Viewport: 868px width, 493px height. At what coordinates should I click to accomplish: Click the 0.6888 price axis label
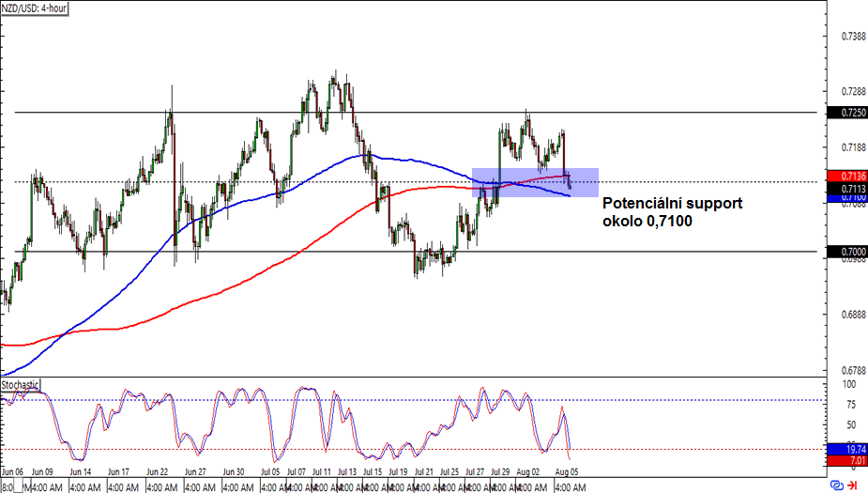pos(854,314)
